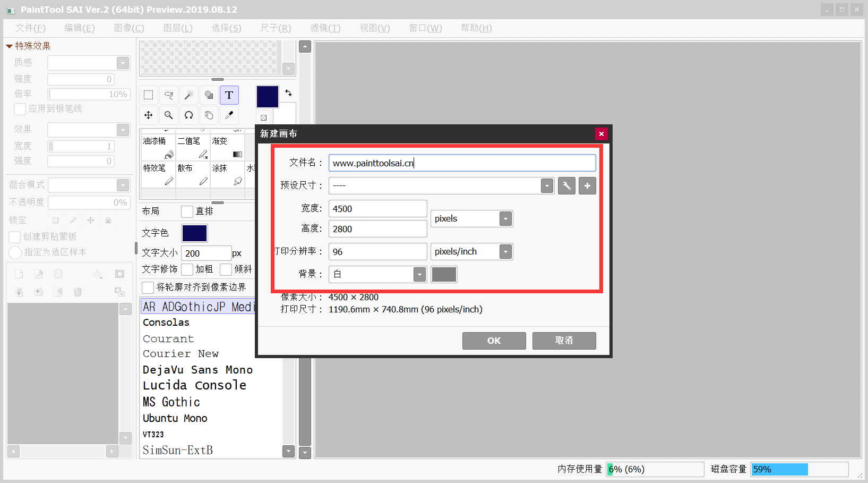This screenshot has height=483, width=868.
Task: Click the transparent color checker icon
Action: pyautogui.click(x=263, y=117)
